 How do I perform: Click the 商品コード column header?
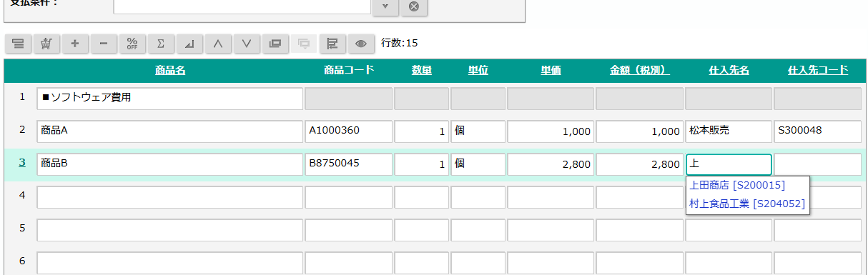(x=349, y=70)
